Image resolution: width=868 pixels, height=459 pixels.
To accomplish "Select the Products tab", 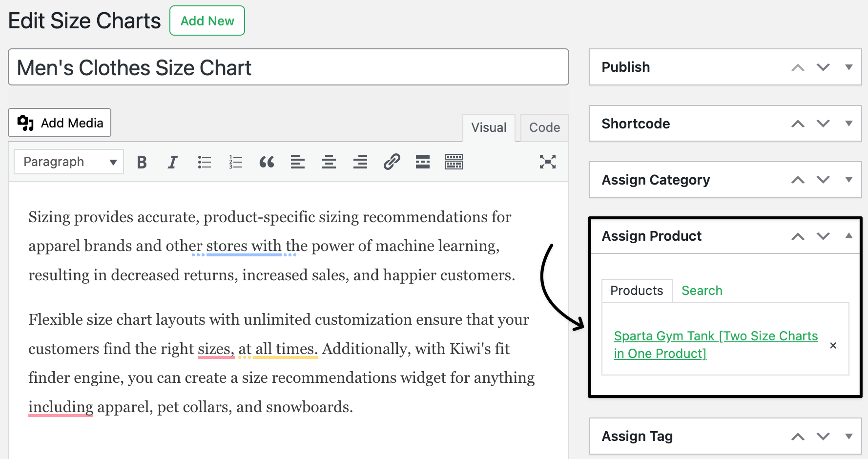I will click(637, 291).
